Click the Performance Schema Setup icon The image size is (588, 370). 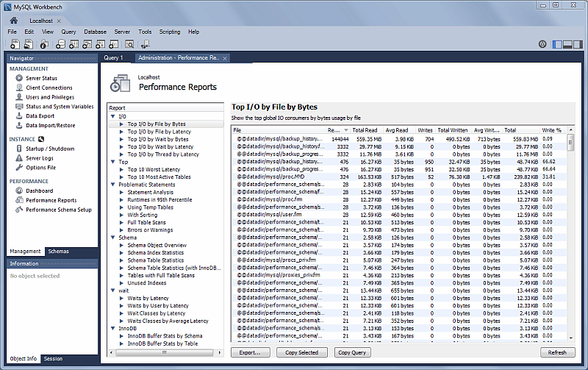(18, 210)
